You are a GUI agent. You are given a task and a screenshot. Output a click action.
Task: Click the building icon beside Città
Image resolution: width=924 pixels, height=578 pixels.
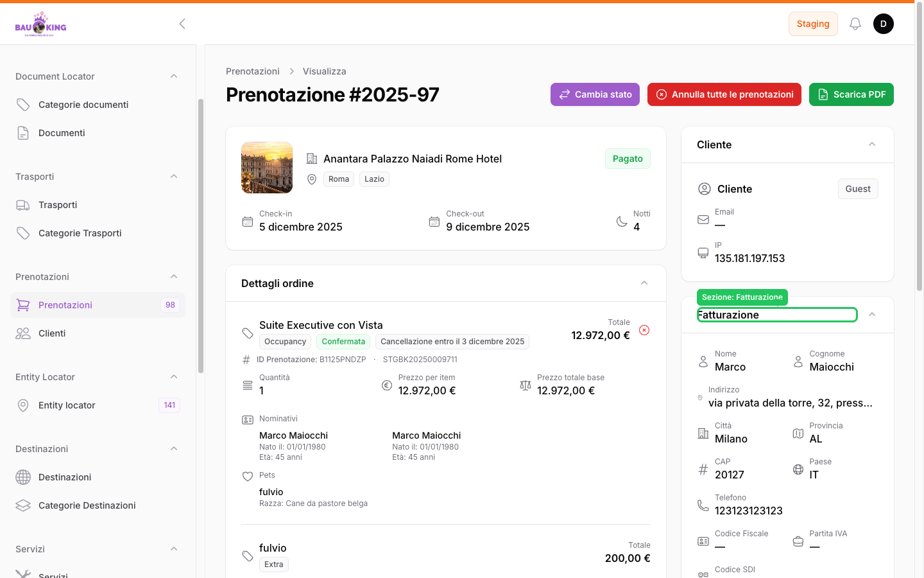pyautogui.click(x=703, y=433)
